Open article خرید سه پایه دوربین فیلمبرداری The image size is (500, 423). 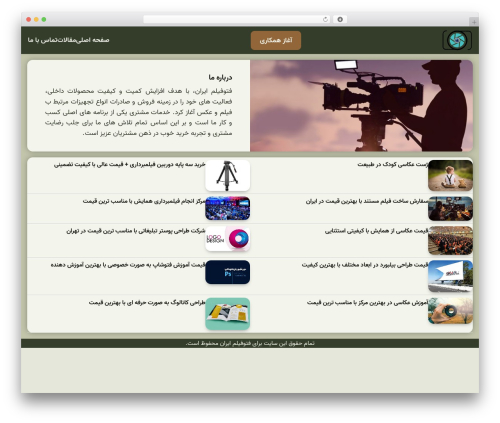point(130,164)
